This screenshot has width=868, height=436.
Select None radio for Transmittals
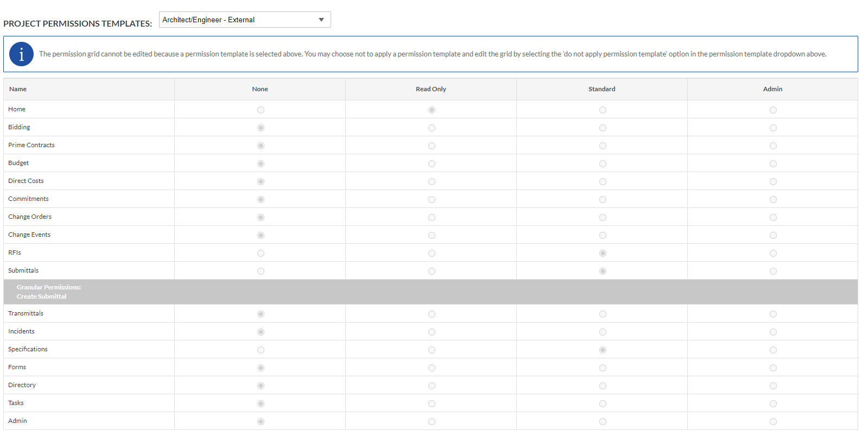[261, 314]
